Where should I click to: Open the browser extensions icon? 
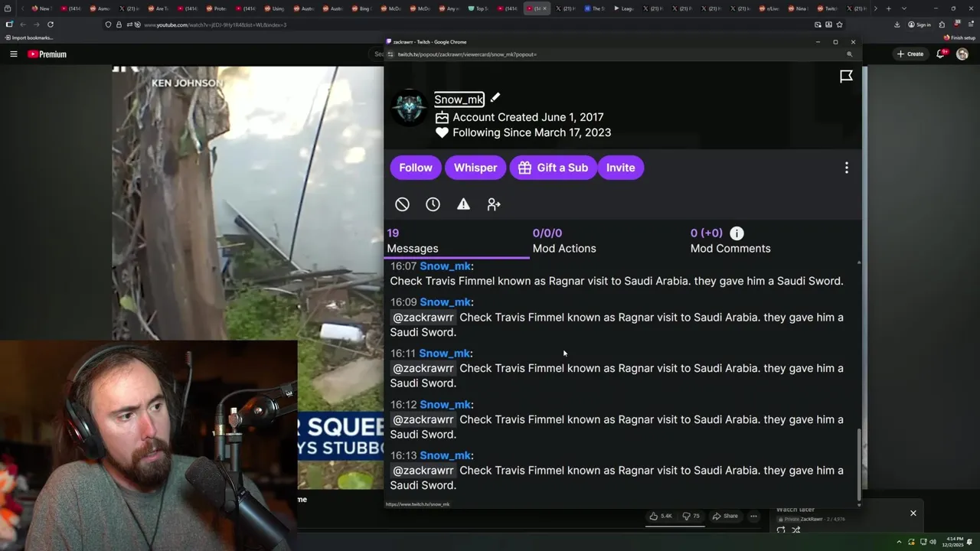tap(944, 24)
